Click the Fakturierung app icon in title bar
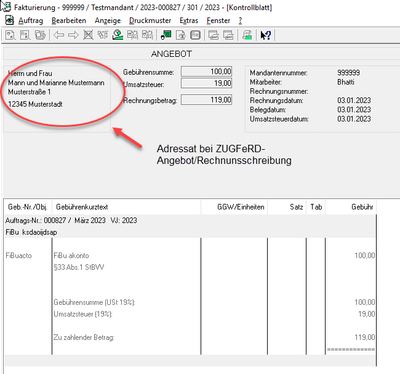Viewport: 400px width, 374px height. (6, 7)
